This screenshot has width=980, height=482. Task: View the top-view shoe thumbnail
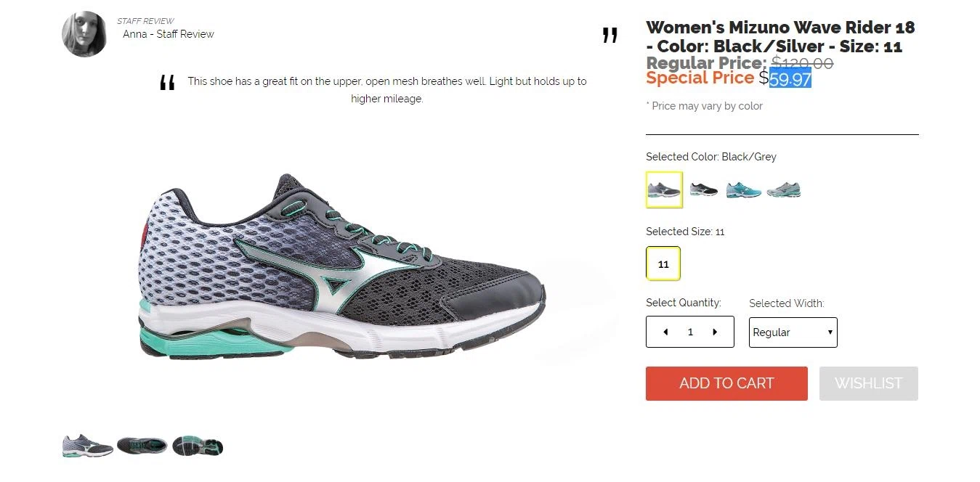click(x=142, y=446)
